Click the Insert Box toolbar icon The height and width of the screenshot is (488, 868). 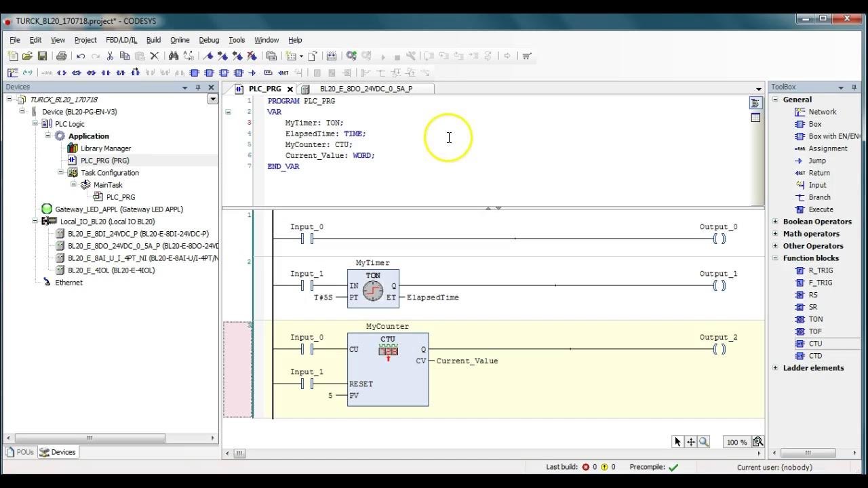coord(194,73)
